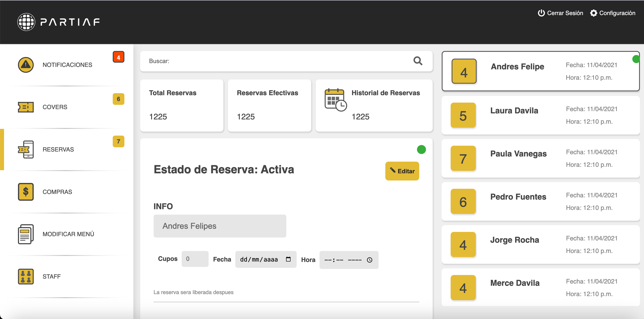This screenshot has width=644, height=319.
Task: Open the Staff menu section
Action: click(x=51, y=277)
